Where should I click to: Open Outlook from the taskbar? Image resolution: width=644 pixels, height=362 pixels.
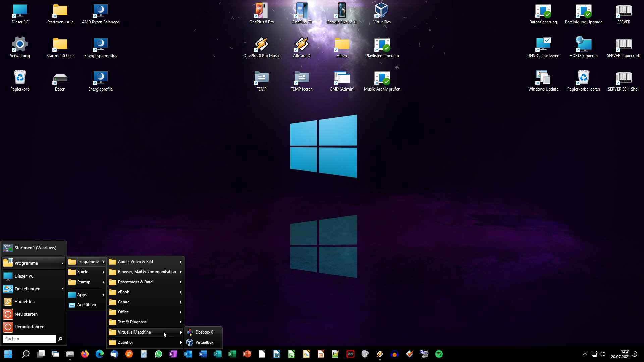click(188, 354)
